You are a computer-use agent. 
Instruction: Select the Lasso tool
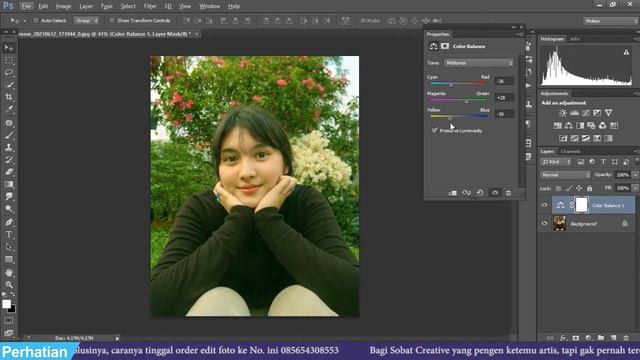click(9, 73)
